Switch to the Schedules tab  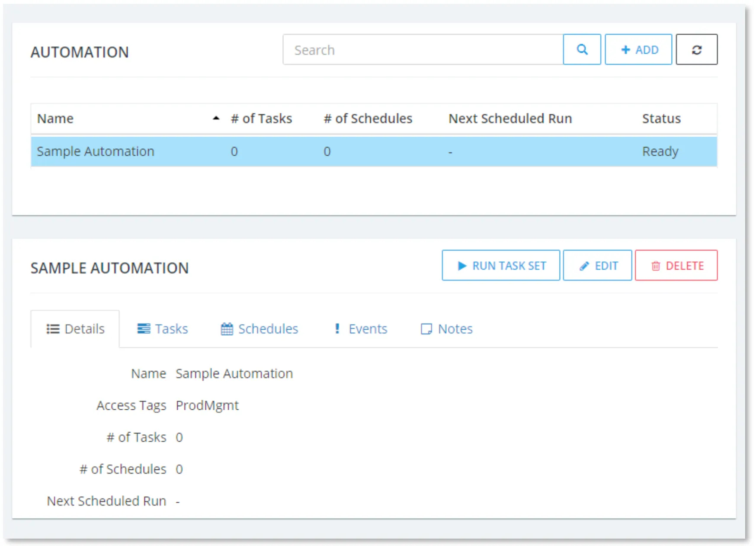pyautogui.click(x=259, y=329)
